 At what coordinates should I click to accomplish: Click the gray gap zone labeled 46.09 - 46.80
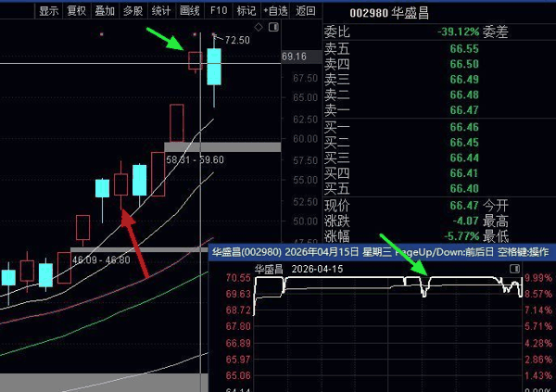coord(139,249)
